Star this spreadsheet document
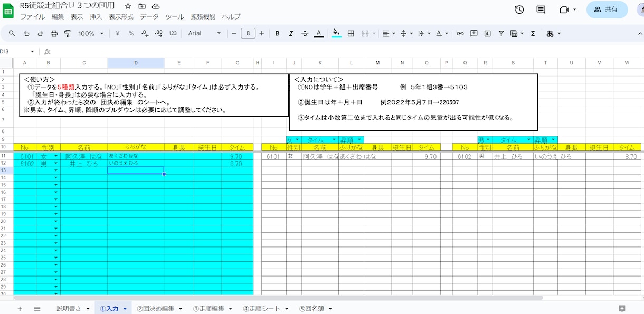644x314 pixels. (128, 6)
